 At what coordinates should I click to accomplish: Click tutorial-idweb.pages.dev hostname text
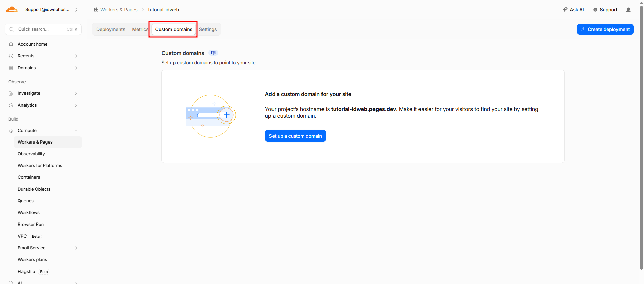tap(363, 109)
